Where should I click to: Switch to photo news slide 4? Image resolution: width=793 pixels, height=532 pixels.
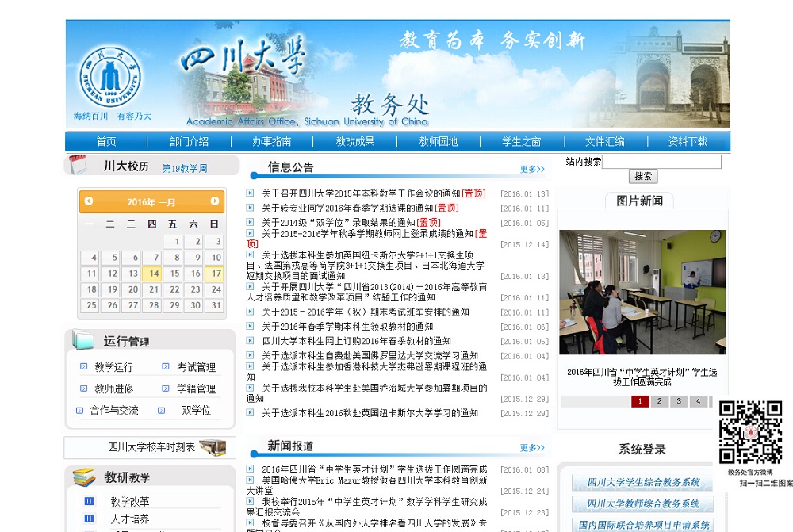point(698,401)
